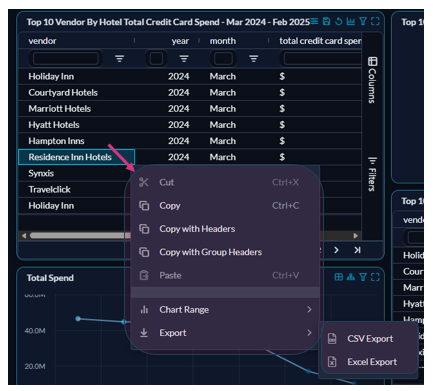
Task: Open year column filter menu icon
Action: [x=184, y=59]
